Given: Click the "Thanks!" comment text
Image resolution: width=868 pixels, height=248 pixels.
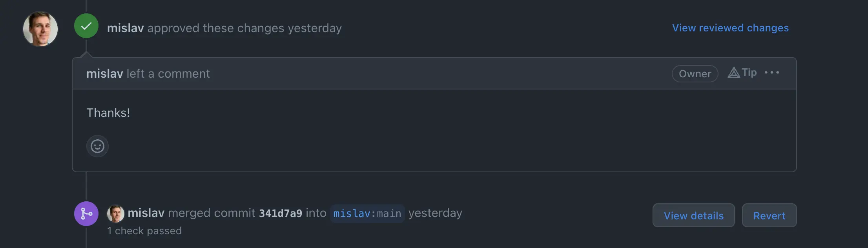Looking at the screenshot, I should pos(108,113).
